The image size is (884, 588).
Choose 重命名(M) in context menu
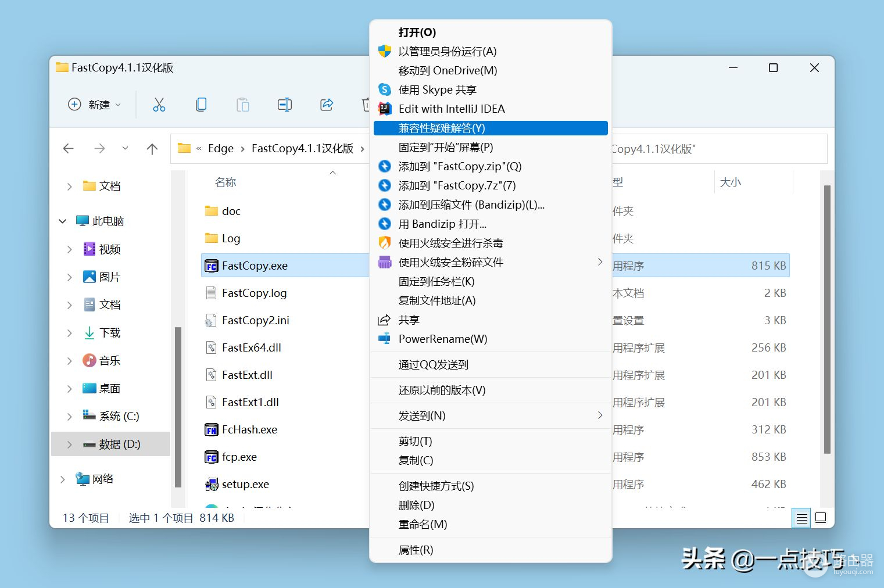tap(491, 525)
